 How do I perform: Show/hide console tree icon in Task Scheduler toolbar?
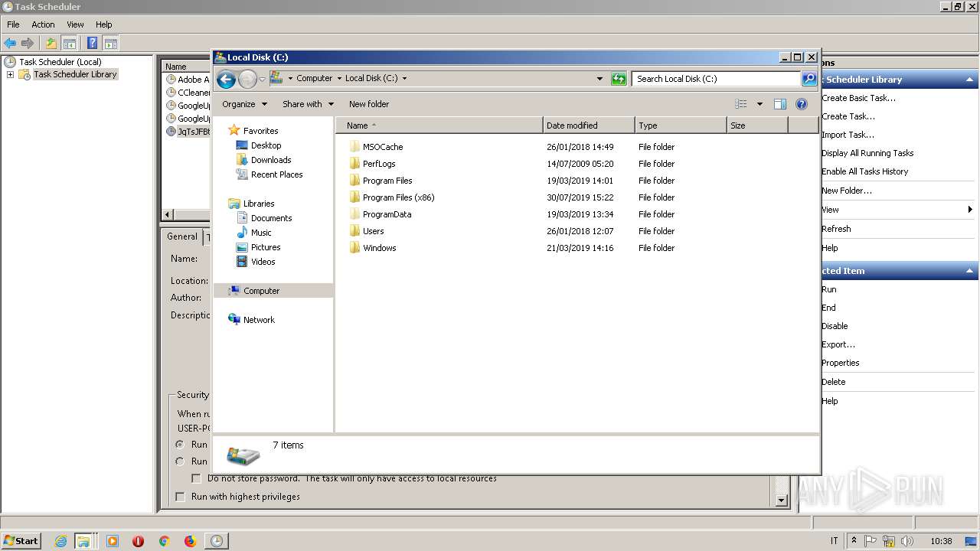pyautogui.click(x=70, y=44)
